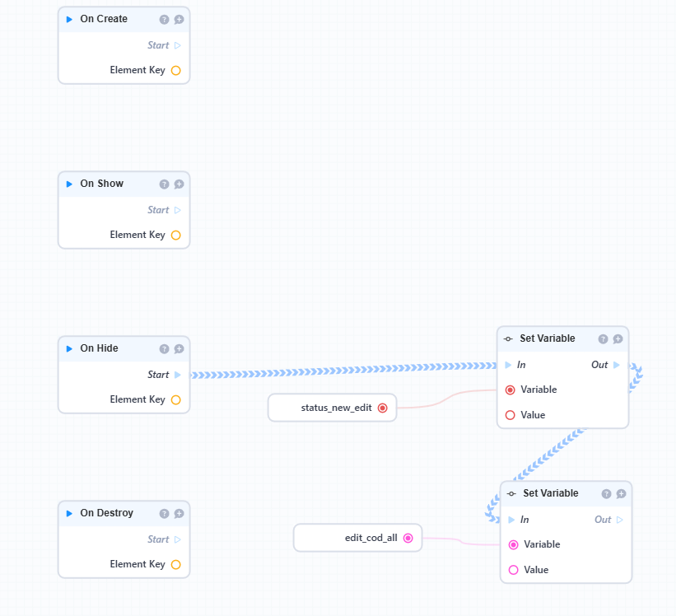Select the red Value input port
This screenshot has height=616, width=676.
click(510, 415)
